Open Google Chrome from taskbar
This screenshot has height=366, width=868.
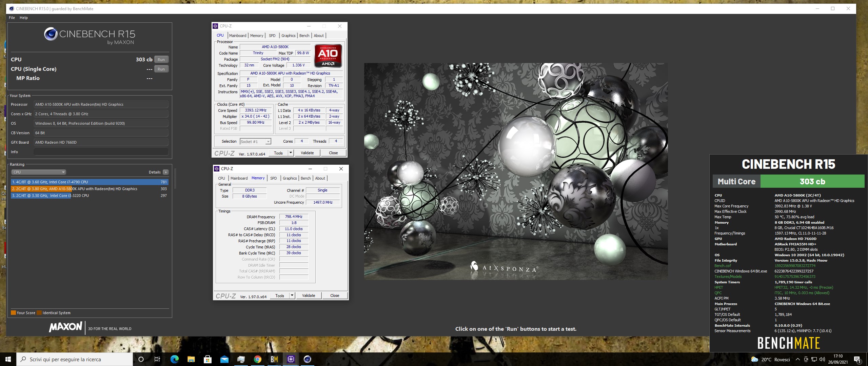click(x=257, y=359)
